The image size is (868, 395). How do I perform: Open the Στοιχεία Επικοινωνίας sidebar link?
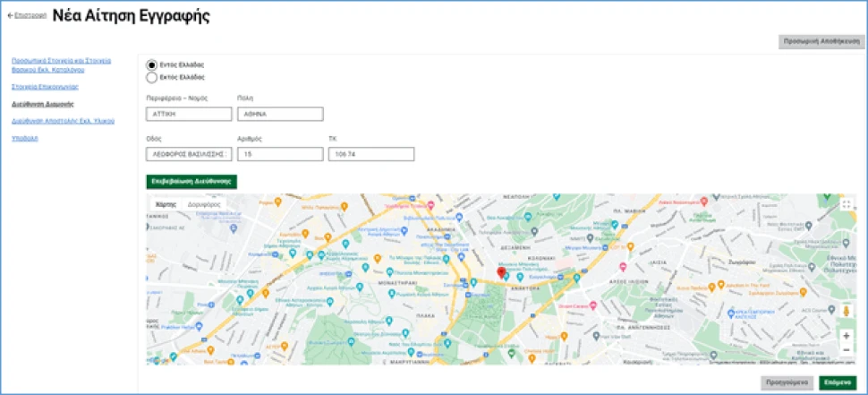(x=45, y=87)
